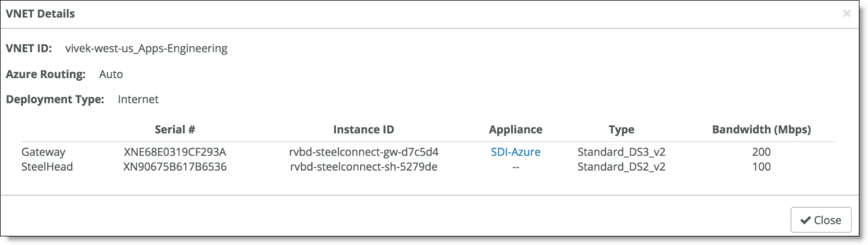
Task: Click the Instance ID column header
Action: coord(364,129)
